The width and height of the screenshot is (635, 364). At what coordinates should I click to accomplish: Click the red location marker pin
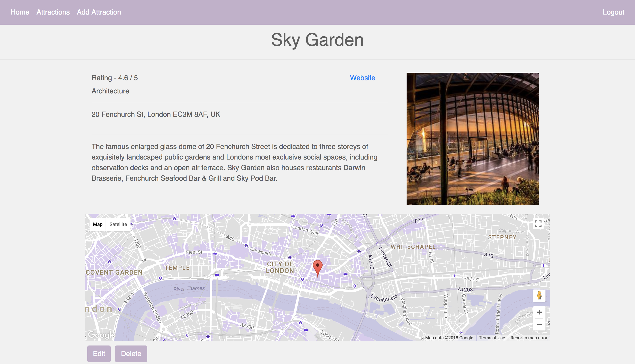pyautogui.click(x=317, y=267)
